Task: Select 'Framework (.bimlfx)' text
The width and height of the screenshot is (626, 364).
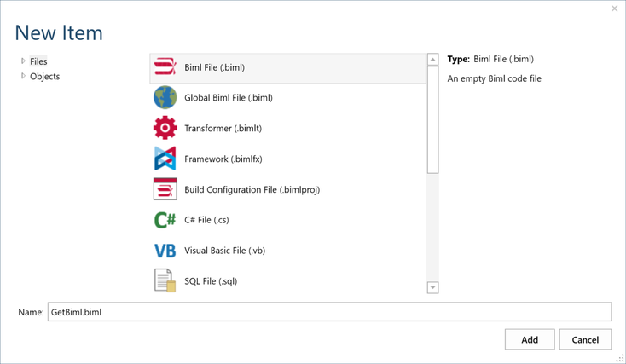Action: pyautogui.click(x=223, y=159)
